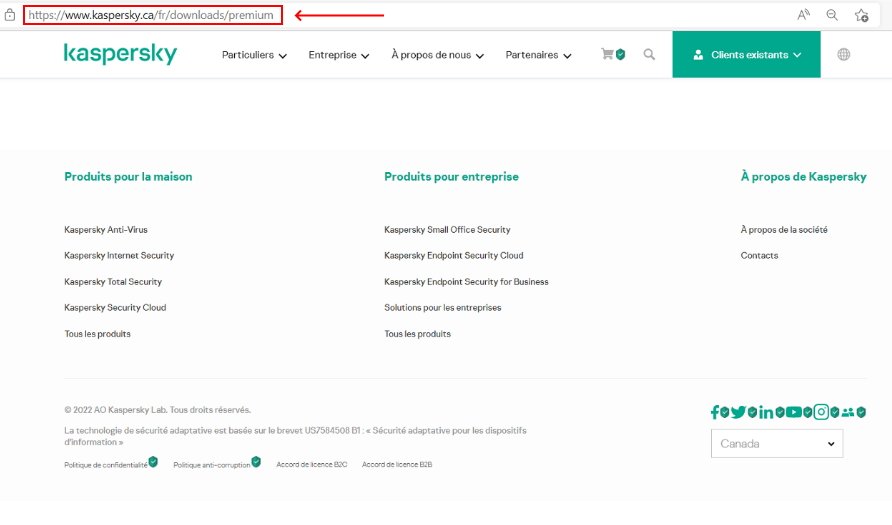Open the Clients existants dropdown
Screen dimensions: 892x525
pyautogui.click(x=746, y=55)
